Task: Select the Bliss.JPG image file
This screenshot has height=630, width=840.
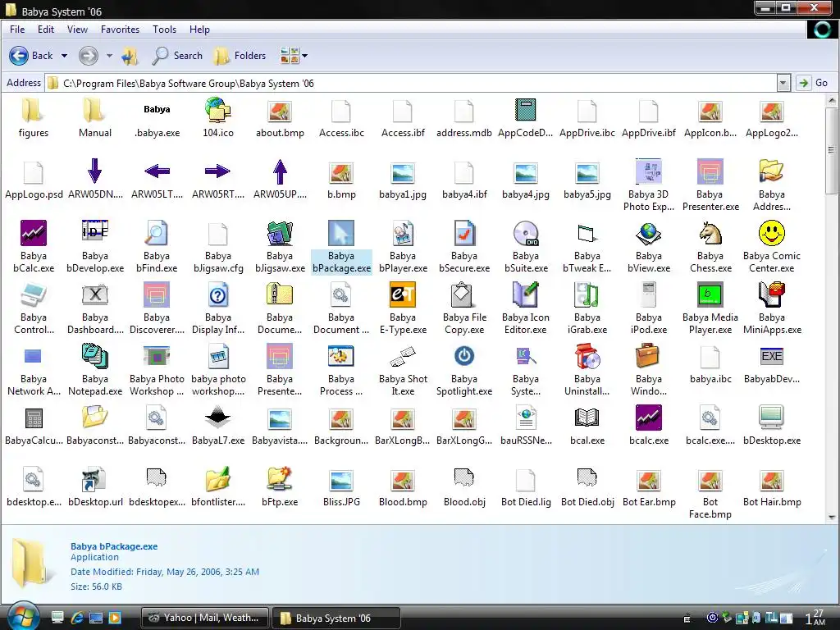Action: click(x=341, y=479)
